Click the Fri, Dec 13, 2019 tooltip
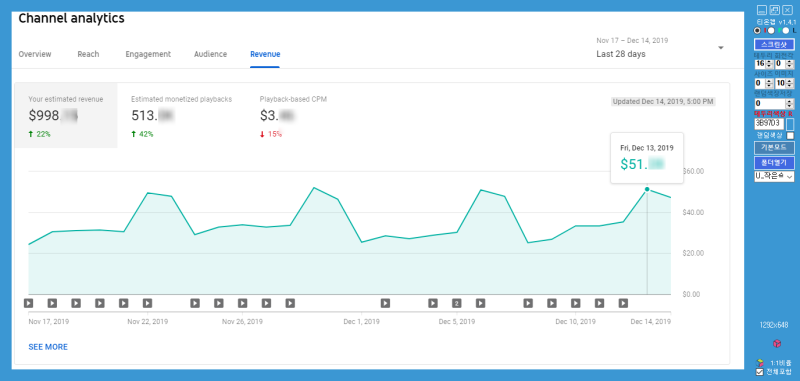 (647, 158)
